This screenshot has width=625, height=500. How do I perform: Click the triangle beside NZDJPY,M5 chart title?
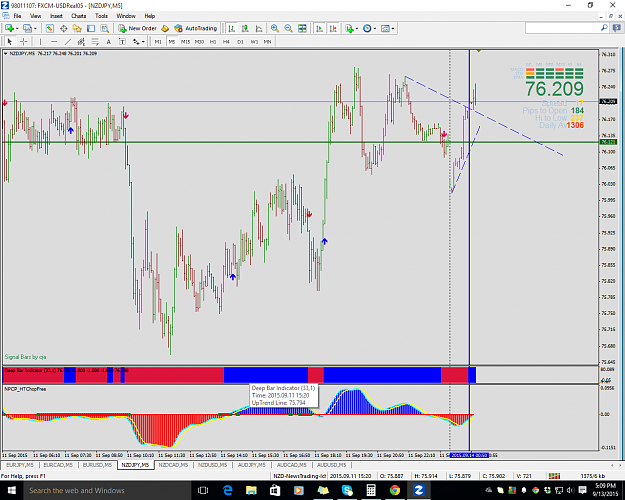(x=6, y=53)
